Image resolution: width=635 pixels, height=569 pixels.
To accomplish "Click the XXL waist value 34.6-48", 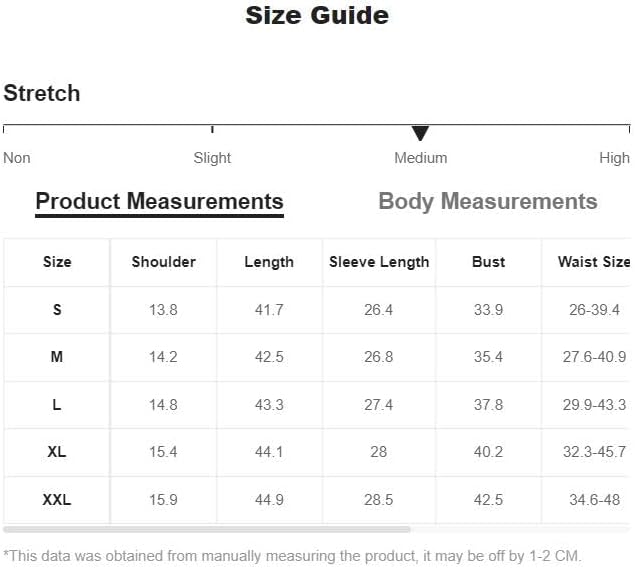I will (x=594, y=499).
